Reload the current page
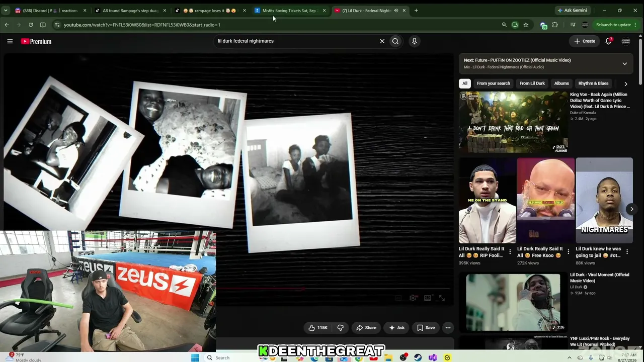Viewport: 644px width, 362px height. pos(31,25)
